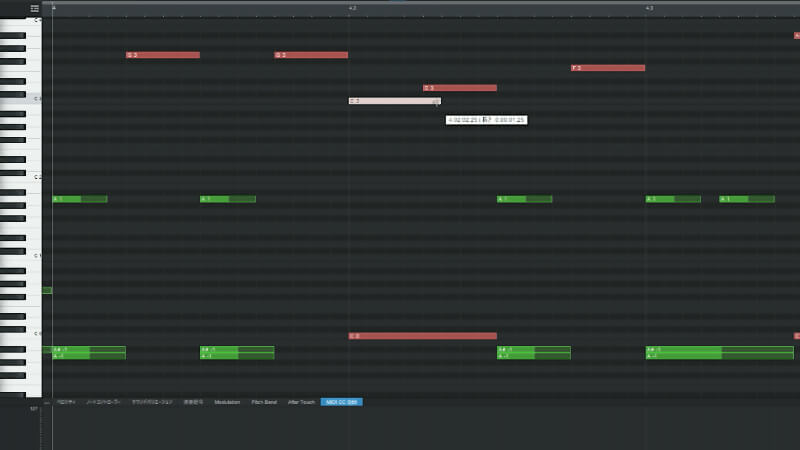Select the highlighted MIDI CC lane tab
The height and width of the screenshot is (450, 800).
pos(341,402)
